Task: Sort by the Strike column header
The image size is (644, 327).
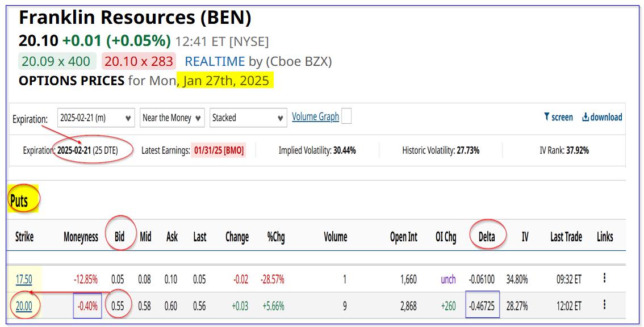Action: coord(24,237)
